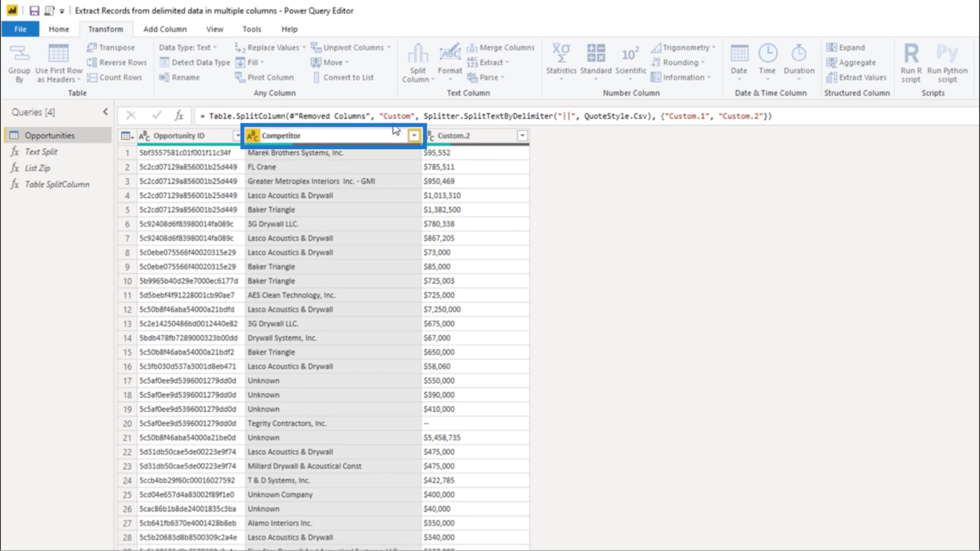Click Merge Columns
The width and height of the screenshot is (980, 551).
coord(501,47)
